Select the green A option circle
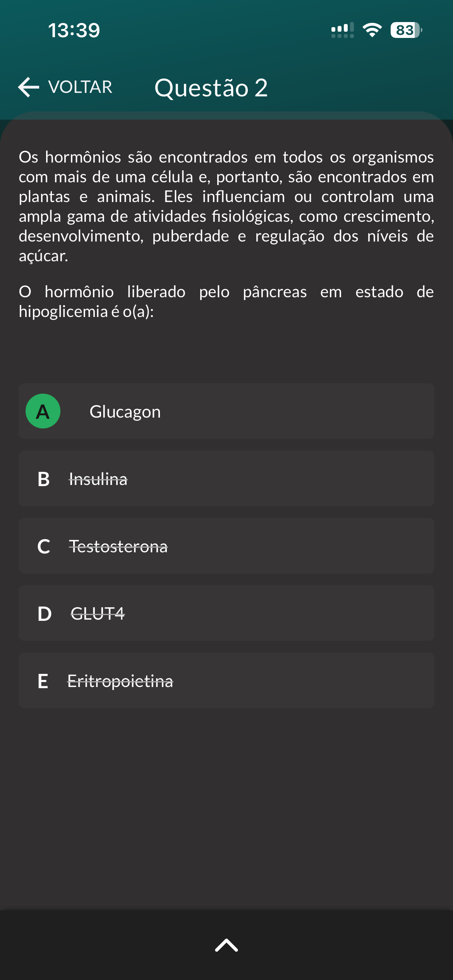Screen dimensions: 453x980 pos(43,411)
